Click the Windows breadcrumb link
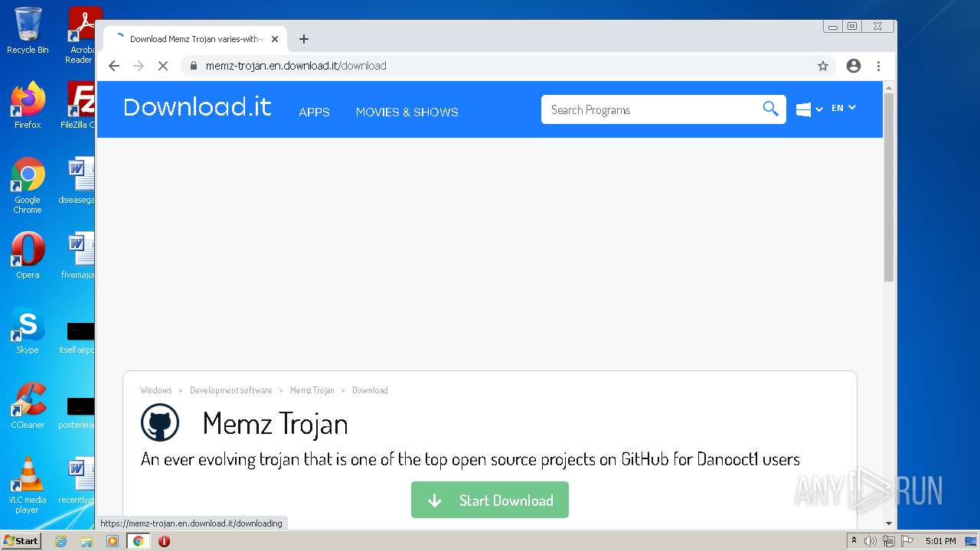 tap(156, 390)
